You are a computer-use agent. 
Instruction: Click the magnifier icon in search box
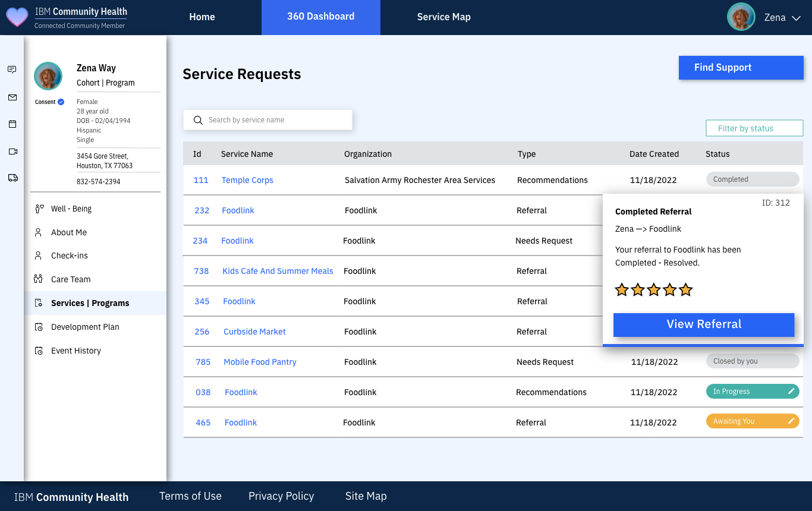tap(198, 120)
